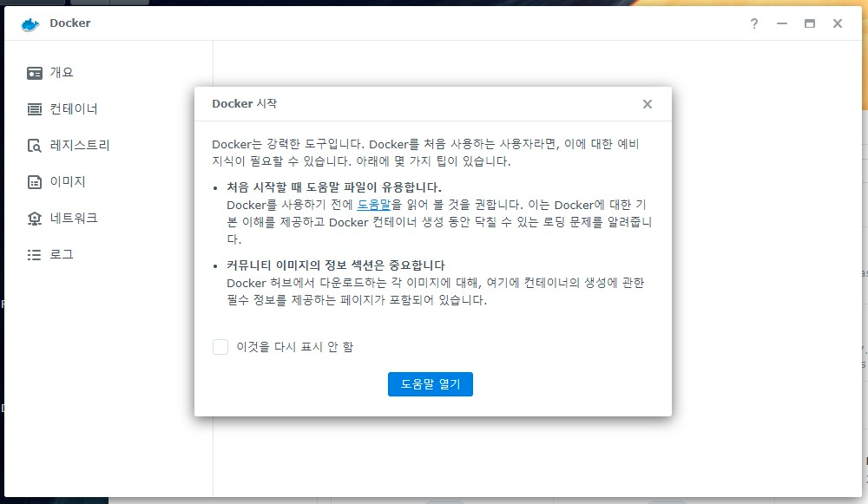Go to 개요 menu label
The height and width of the screenshot is (504, 868).
(x=62, y=73)
